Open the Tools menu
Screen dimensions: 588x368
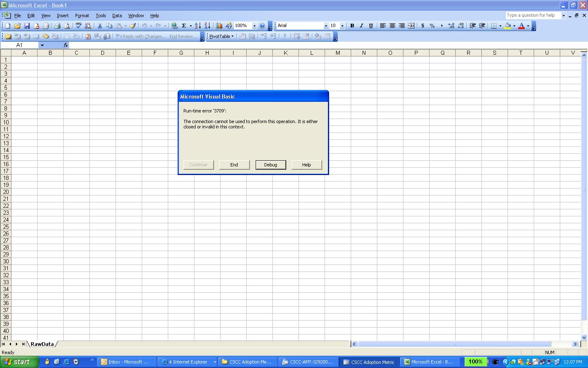[x=100, y=16]
